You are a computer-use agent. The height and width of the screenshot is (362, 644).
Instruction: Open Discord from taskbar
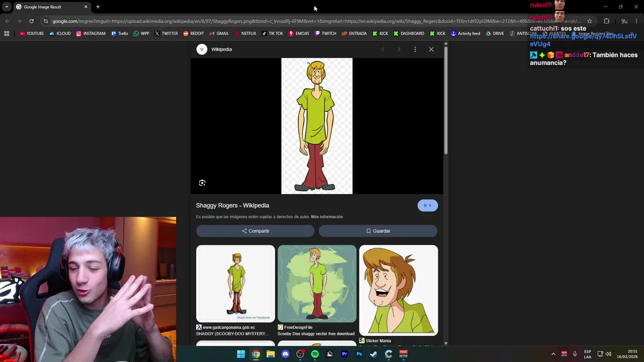tap(285, 354)
